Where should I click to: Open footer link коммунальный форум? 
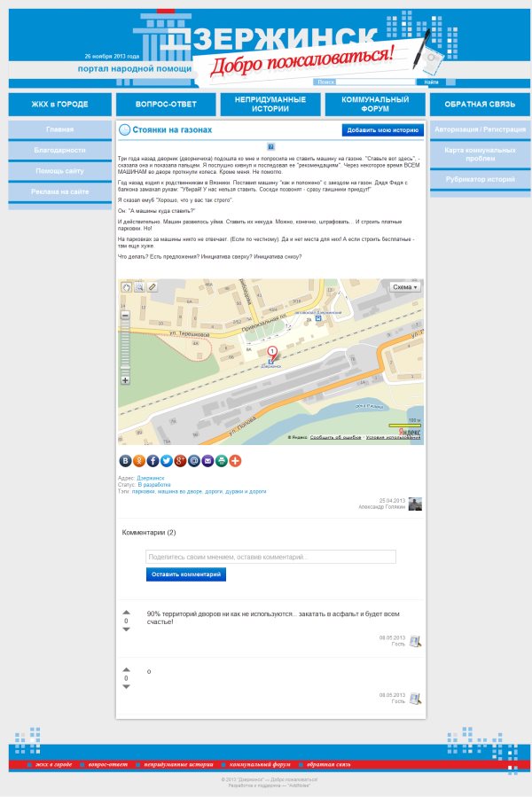point(260,764)
